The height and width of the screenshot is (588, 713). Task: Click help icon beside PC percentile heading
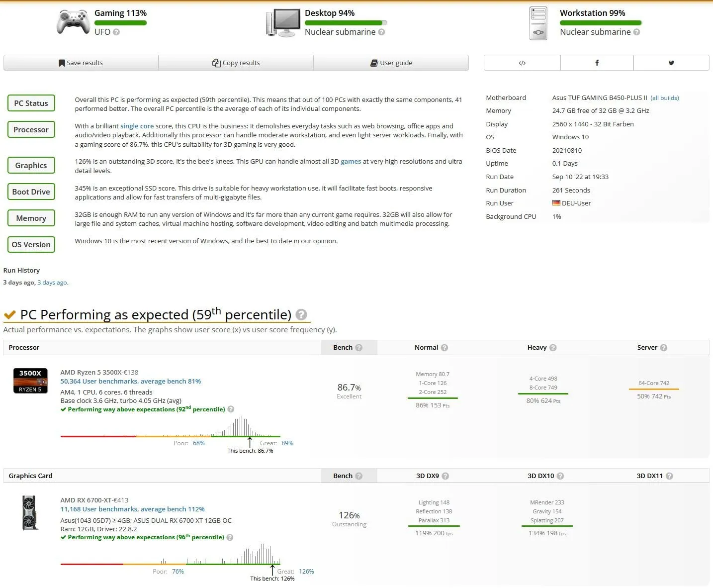[301, 314]
